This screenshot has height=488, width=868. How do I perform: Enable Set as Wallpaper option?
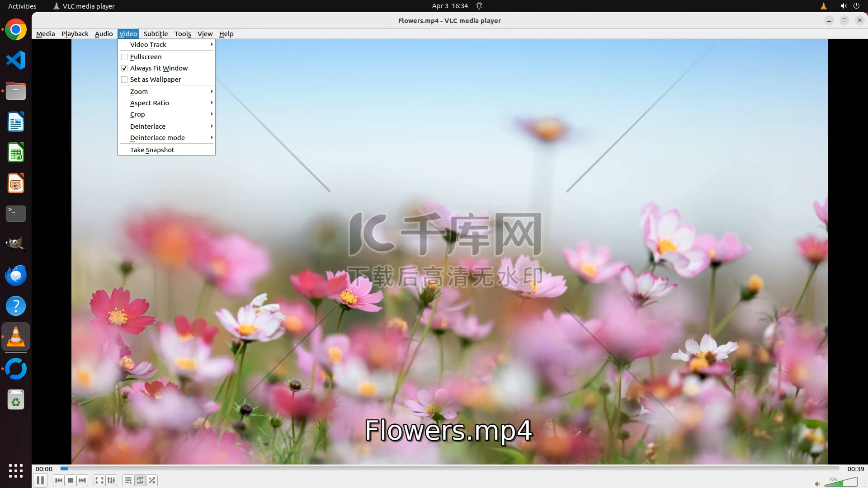[124, 80]
